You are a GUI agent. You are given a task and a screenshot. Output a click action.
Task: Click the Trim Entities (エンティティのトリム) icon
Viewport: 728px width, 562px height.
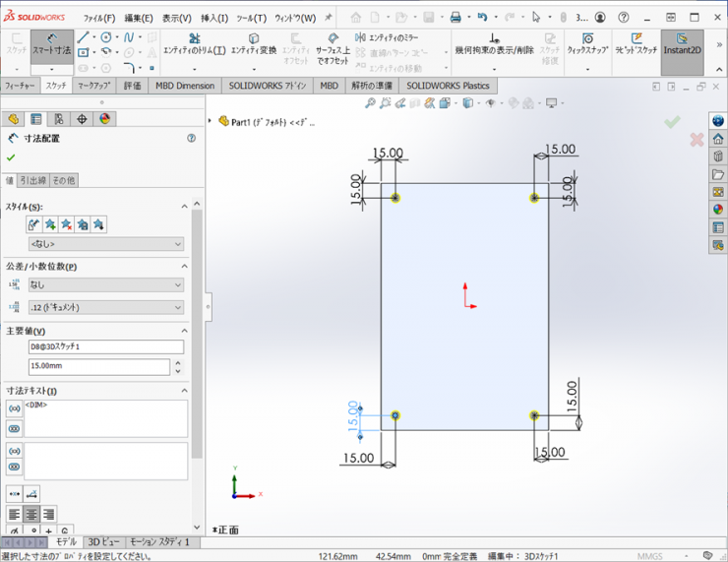[194, 39]
